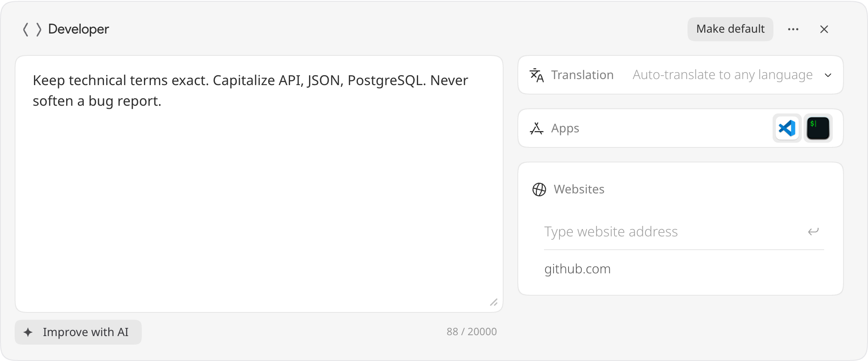
Task: Click the Visual Studio Code app icon
Action: 787,128
